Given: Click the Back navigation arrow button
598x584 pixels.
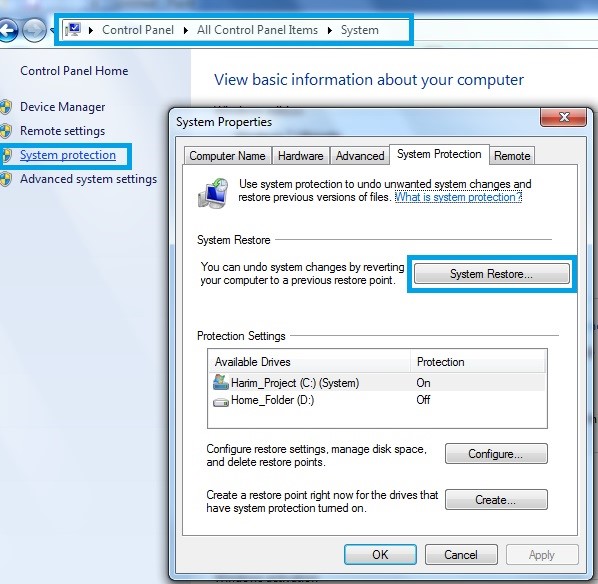Looking at the screenshot, I should tap(8, 30).
